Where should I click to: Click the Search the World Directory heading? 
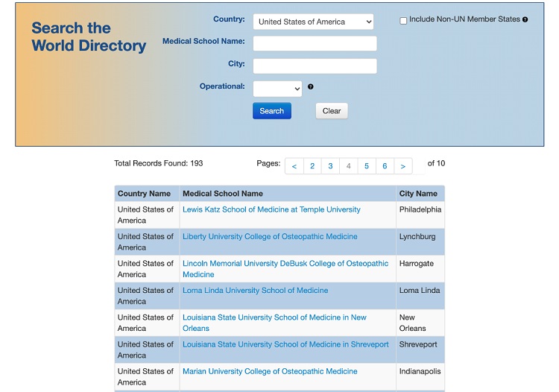click(89, 37)
